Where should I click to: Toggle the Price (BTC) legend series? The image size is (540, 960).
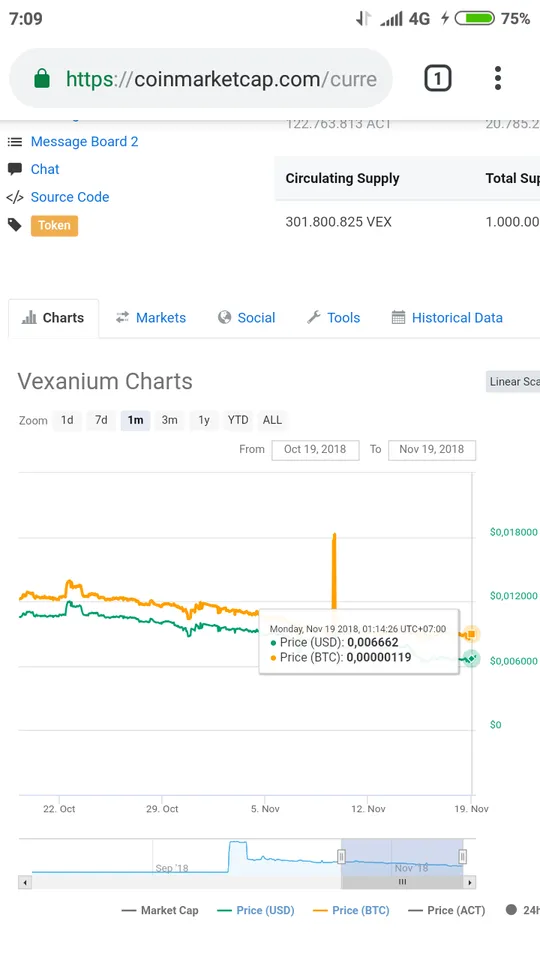point(351,910)
